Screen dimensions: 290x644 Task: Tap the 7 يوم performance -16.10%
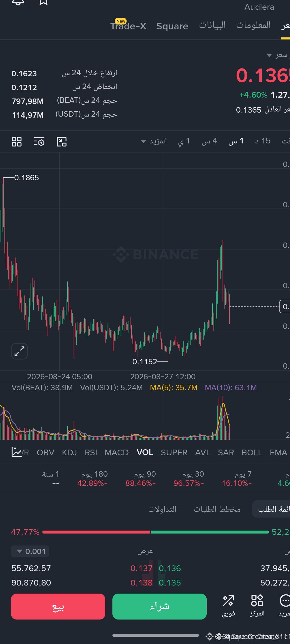pos(237,478)
